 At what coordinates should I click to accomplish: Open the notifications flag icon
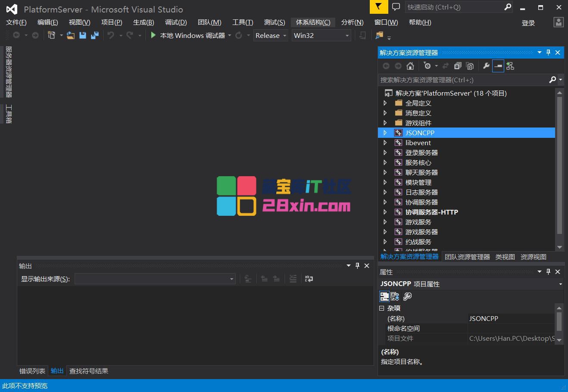click(x=378, y=7)
